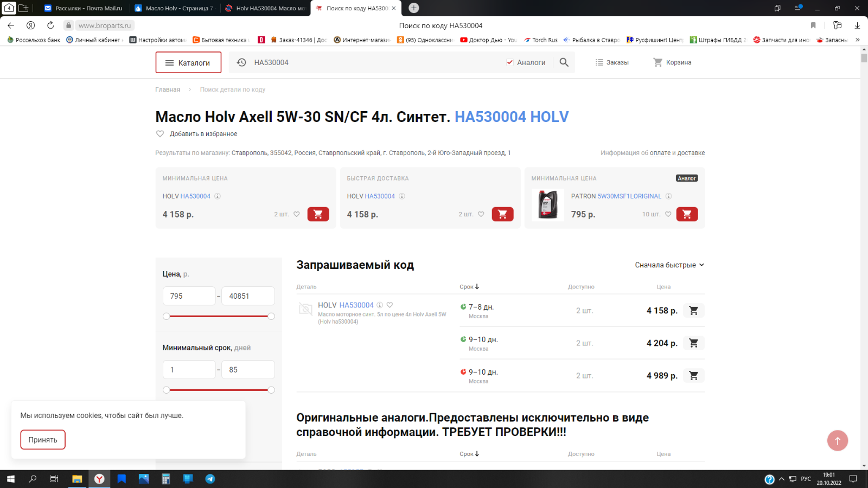Favorite the minimum price HOLV offer
Image resolution: width=868 pixels, height=488 pixels.
coord(297,214)
